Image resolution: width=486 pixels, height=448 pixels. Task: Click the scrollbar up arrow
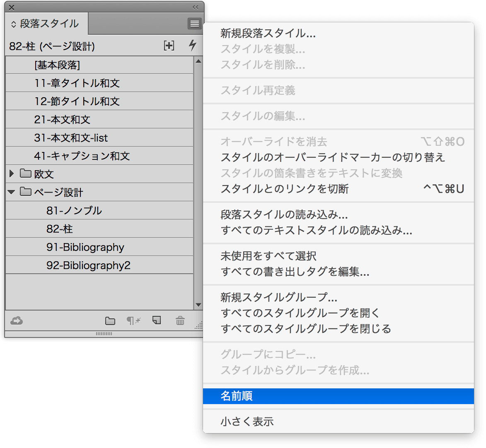tap(198, 61)
